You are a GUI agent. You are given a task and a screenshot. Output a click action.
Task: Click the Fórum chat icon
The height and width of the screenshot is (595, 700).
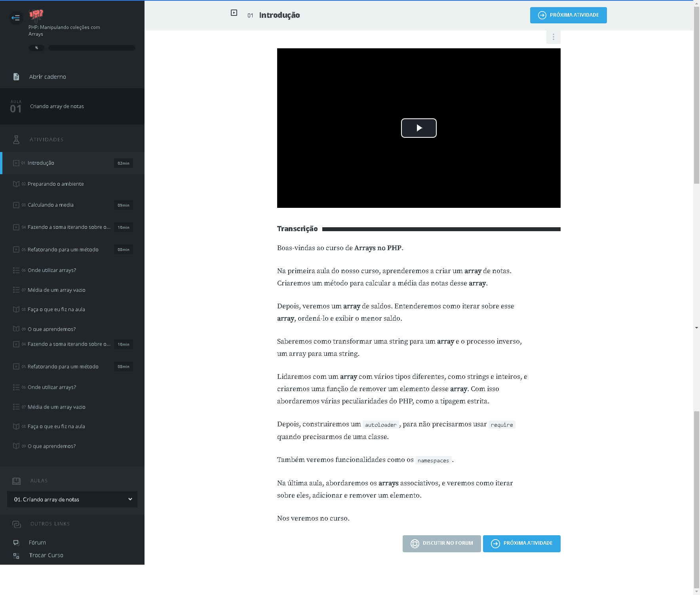[16, 543]
